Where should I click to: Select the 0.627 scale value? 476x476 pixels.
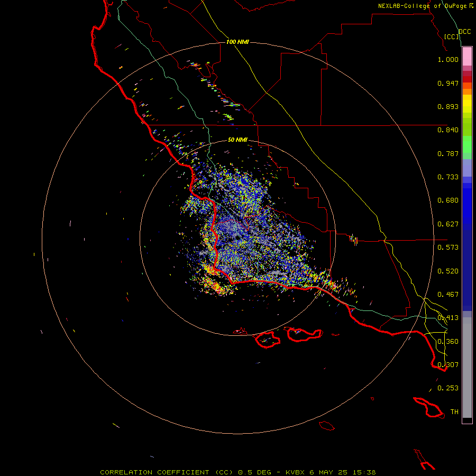point(448,224)
